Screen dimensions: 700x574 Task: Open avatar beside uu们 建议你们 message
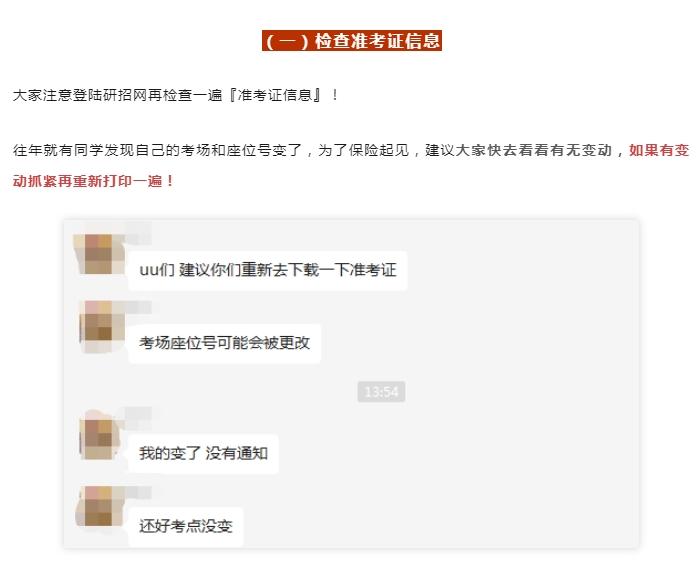pyautogui.click(x=99, y=254)
